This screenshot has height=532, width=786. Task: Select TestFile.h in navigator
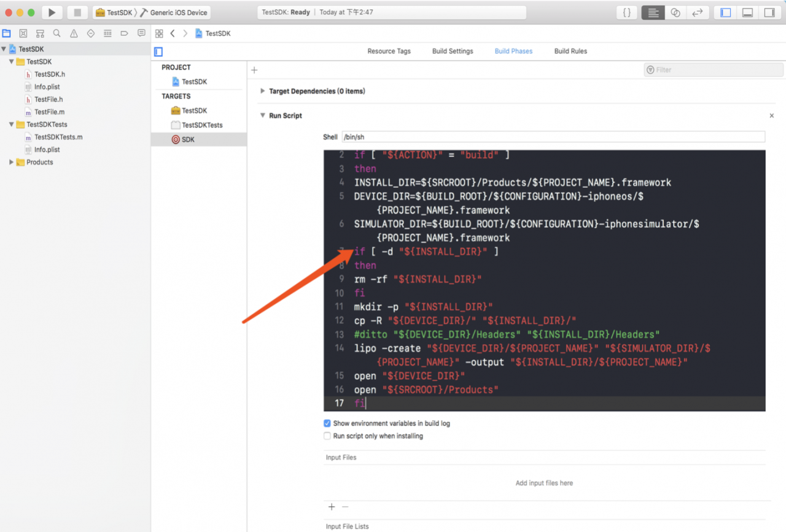49,99
